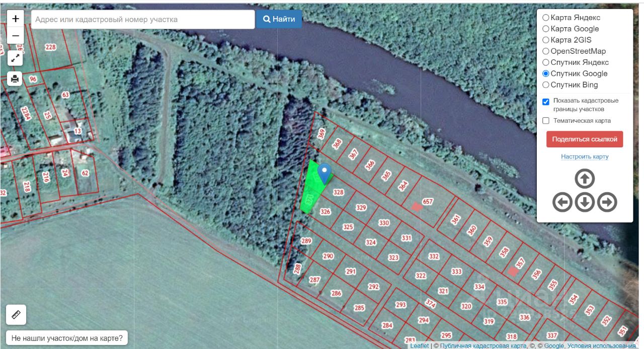Viewport: 644px width, 349px height.
Task: Toggle fullscreen map view
Action: (16, 58)
